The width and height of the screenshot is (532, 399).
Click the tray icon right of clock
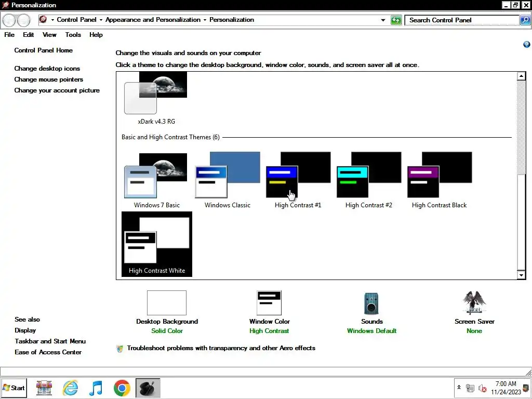526,388
